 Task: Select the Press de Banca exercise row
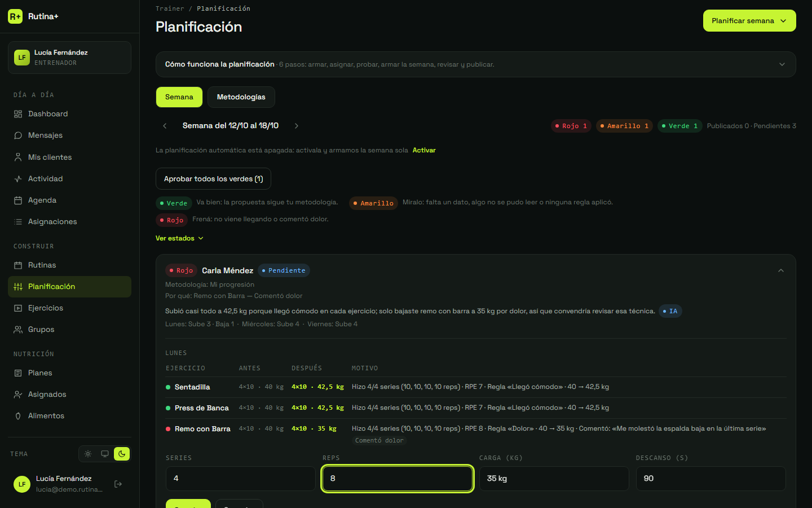pos(475,408)
